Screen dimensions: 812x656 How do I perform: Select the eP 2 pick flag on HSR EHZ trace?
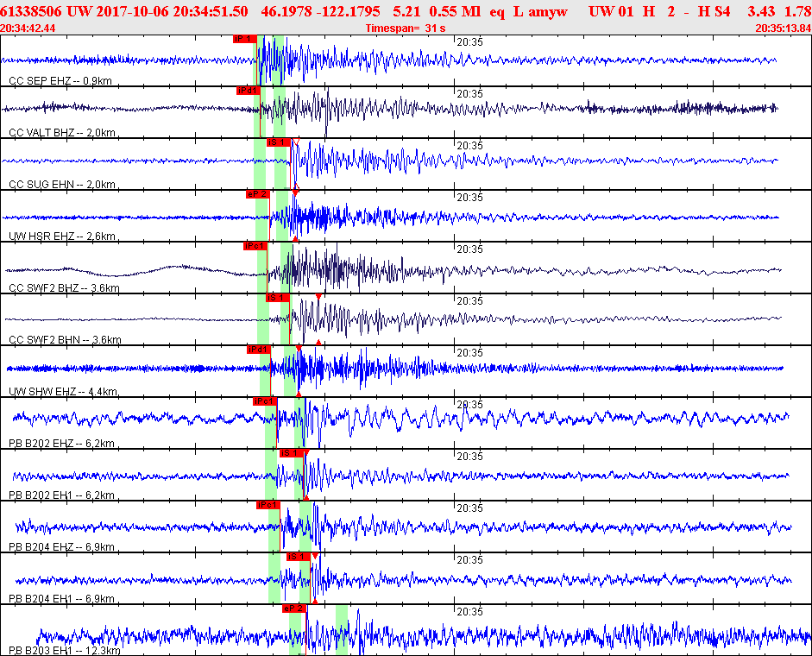[x=257, y=194]
